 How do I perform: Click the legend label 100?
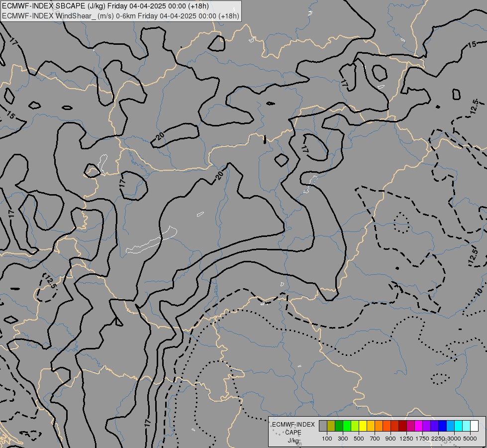(x=327, y=439)
